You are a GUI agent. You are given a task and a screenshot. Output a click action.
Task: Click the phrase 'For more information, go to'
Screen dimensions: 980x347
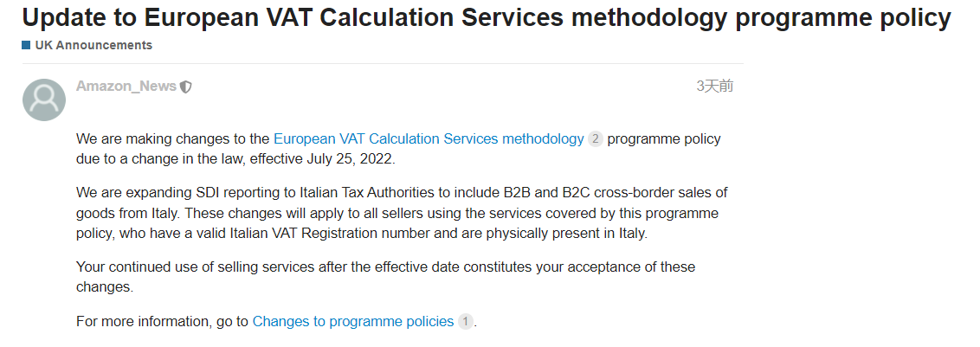pyautogui.click(x=162, y=321)
